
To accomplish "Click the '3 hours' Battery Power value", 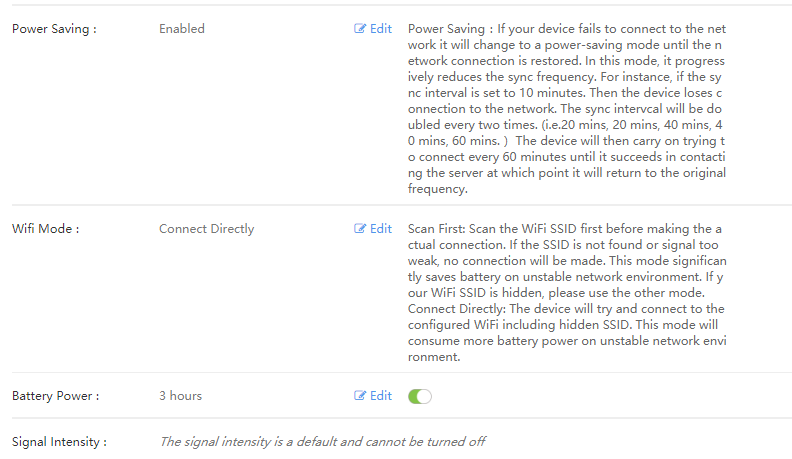I will click(x=180, y=396).
